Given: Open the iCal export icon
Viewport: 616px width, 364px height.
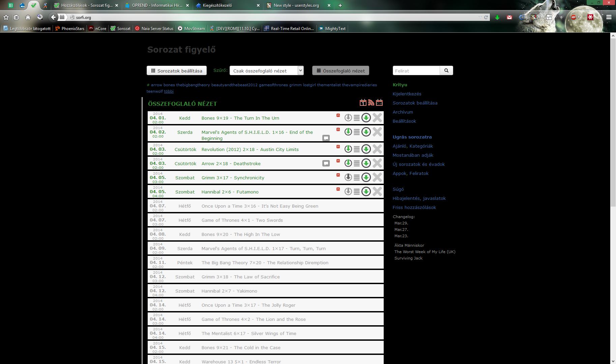Looking at the screenshot, I should (x=379, y=103).
